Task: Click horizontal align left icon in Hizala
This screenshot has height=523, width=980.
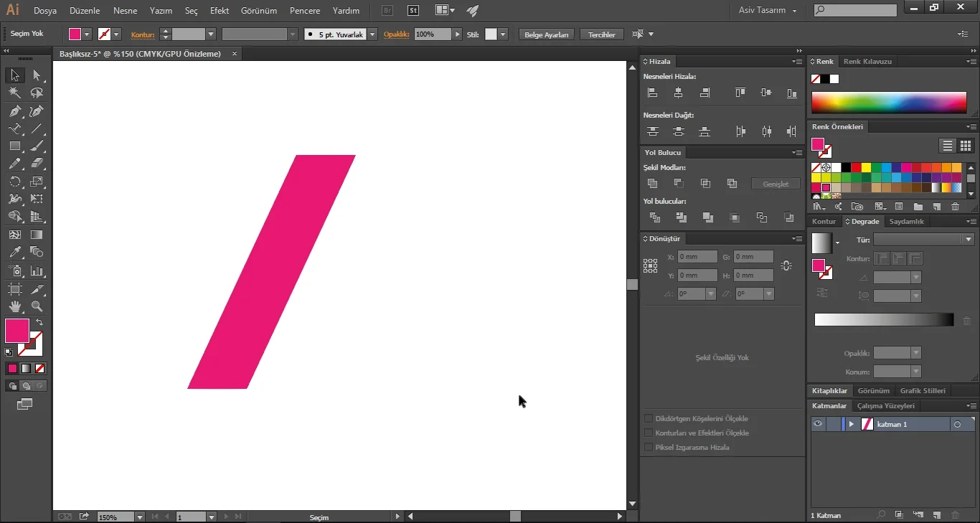Action: point(652,93)
